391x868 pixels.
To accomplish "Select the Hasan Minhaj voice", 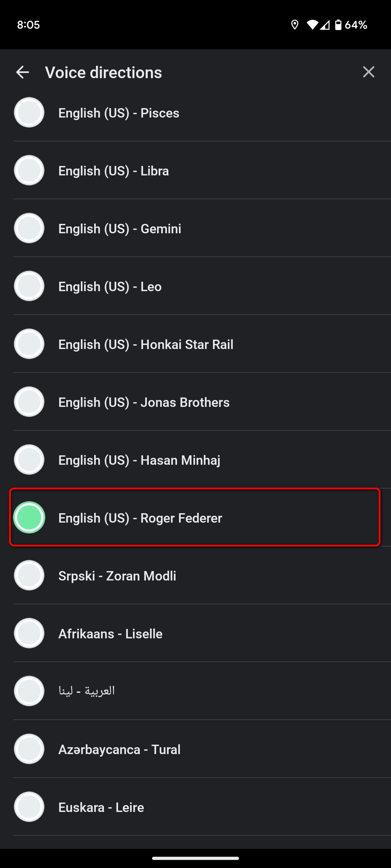I will (x=29, y=460).
